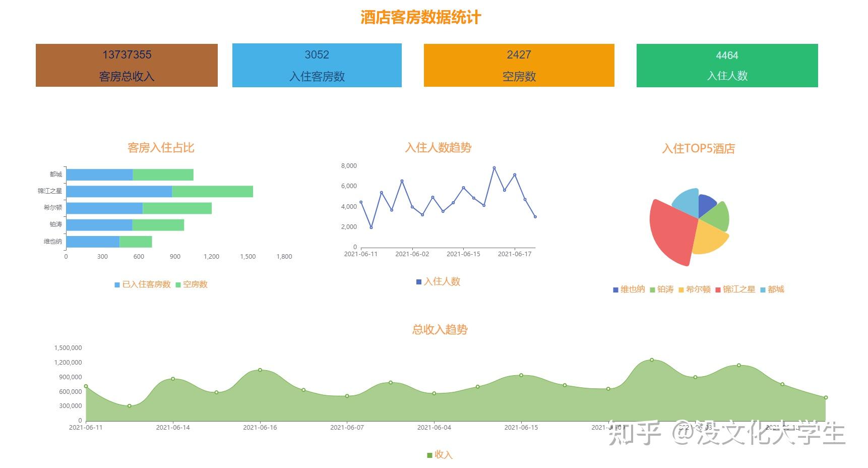The height and width of the screenshot is (468, 868).
Task: Toggle the 入住人数 line chart legend
Action: 438,281
